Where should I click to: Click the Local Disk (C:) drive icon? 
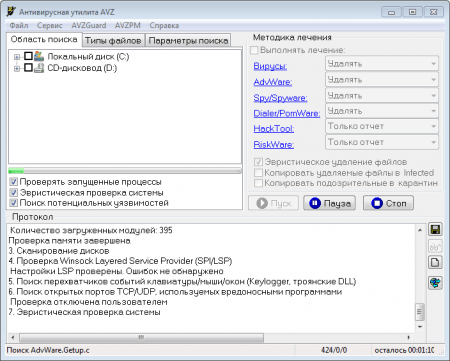click(x=39, y=56)
